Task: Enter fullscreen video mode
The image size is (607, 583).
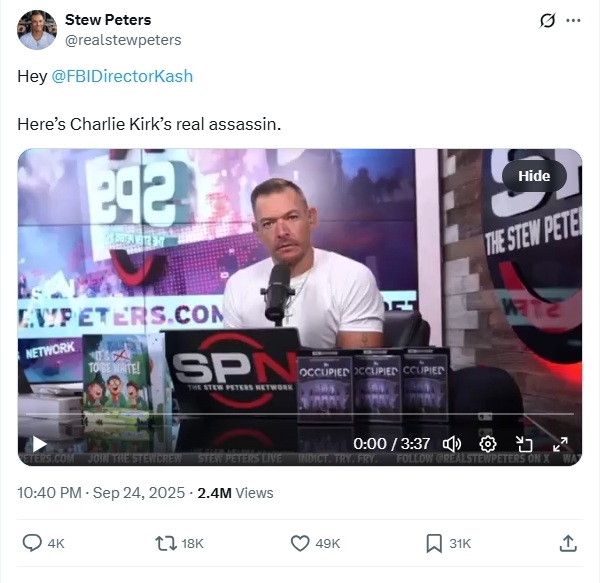Action: point(560,444)
